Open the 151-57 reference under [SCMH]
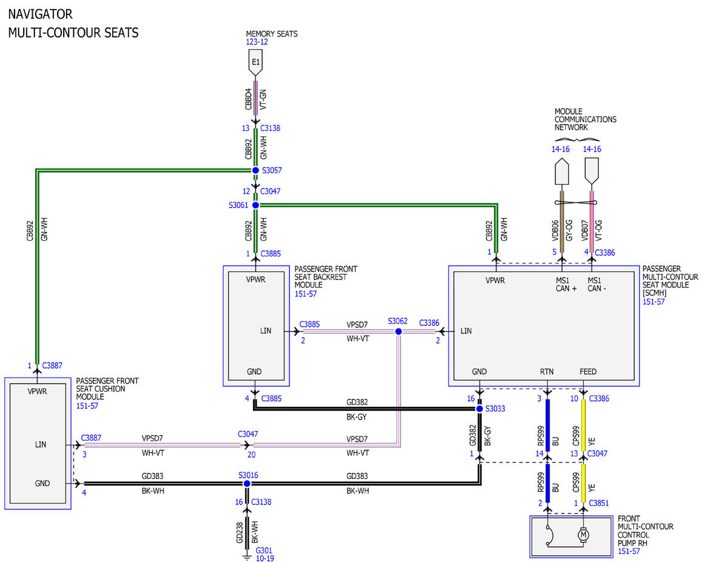Image resolution: width=728 pixels, height=562 pixels. (x=653, y=301)
